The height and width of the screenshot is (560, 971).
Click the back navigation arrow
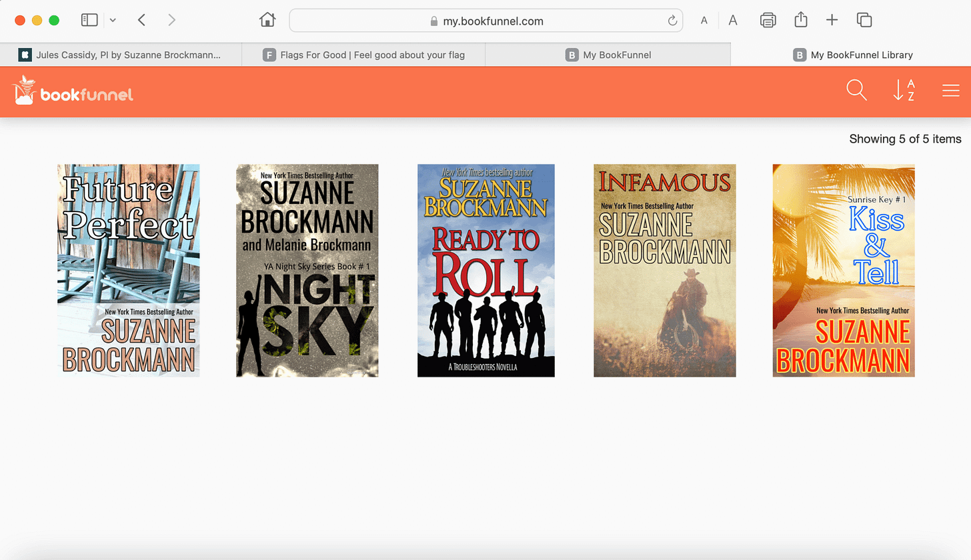click(x=141, y=20)
